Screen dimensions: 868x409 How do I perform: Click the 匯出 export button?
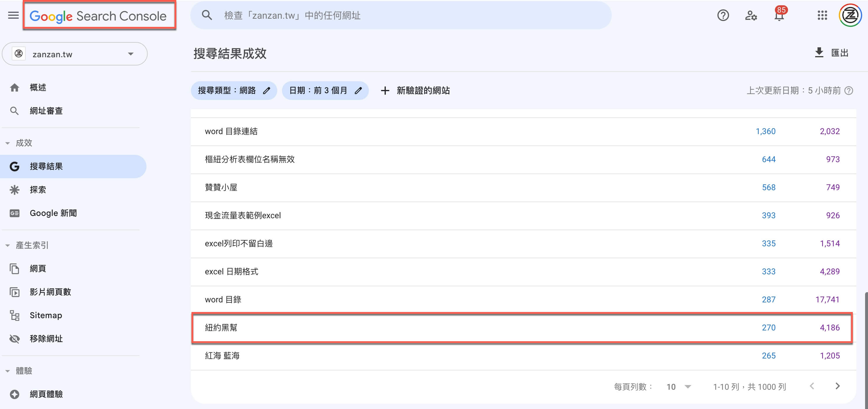pyautogui.click(x=831, y=53)
